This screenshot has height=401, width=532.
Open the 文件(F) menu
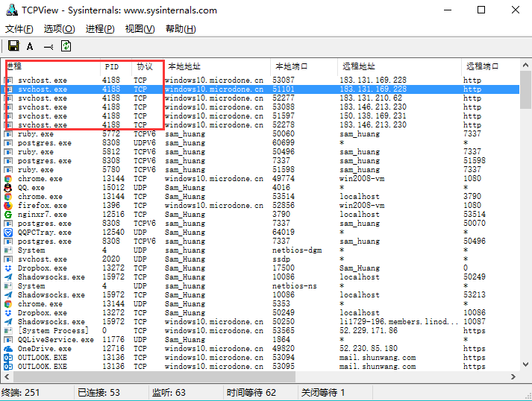19,29
